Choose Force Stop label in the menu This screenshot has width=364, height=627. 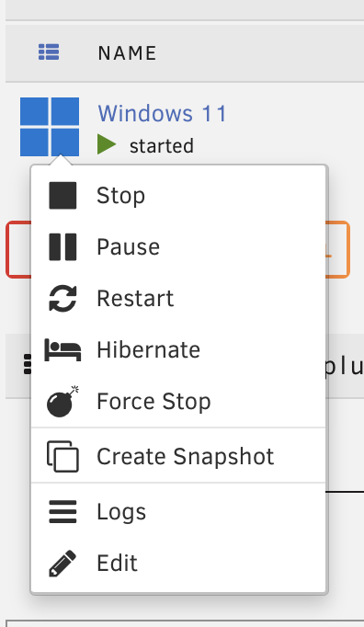click(x=154, y=402)
